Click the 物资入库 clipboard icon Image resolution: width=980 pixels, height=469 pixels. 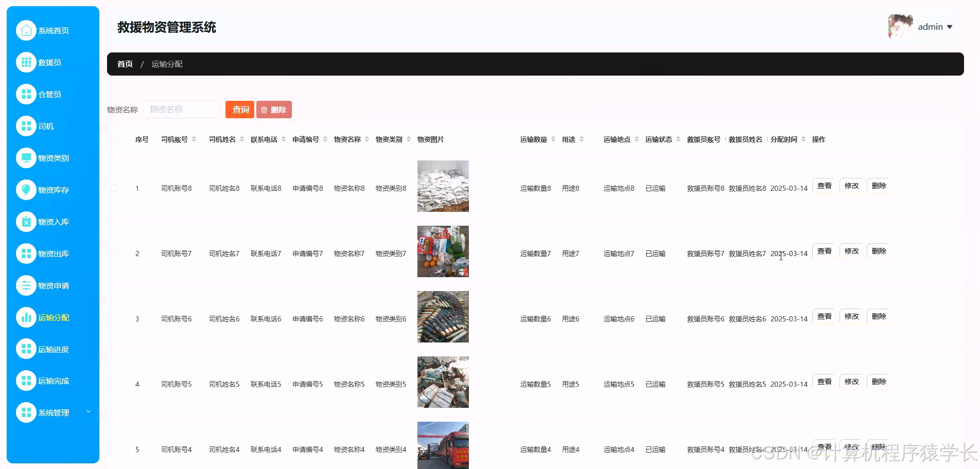coord(26,222)
